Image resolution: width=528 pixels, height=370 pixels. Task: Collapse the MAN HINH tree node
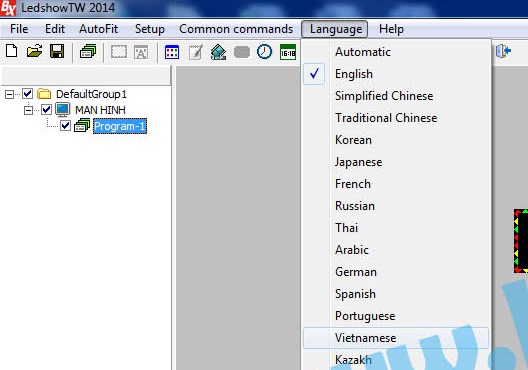click(29, 110)
